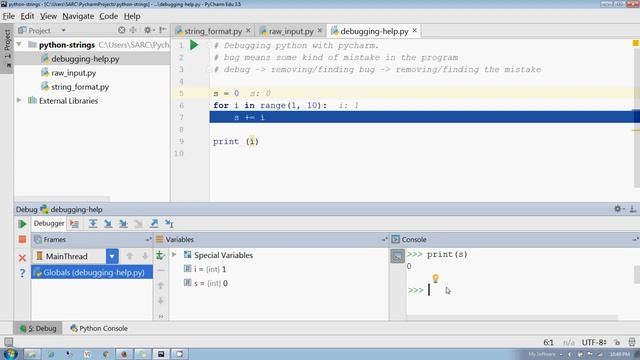
Task: Click cursor position 6:1 in status bar
Action: tap(549, 342)
